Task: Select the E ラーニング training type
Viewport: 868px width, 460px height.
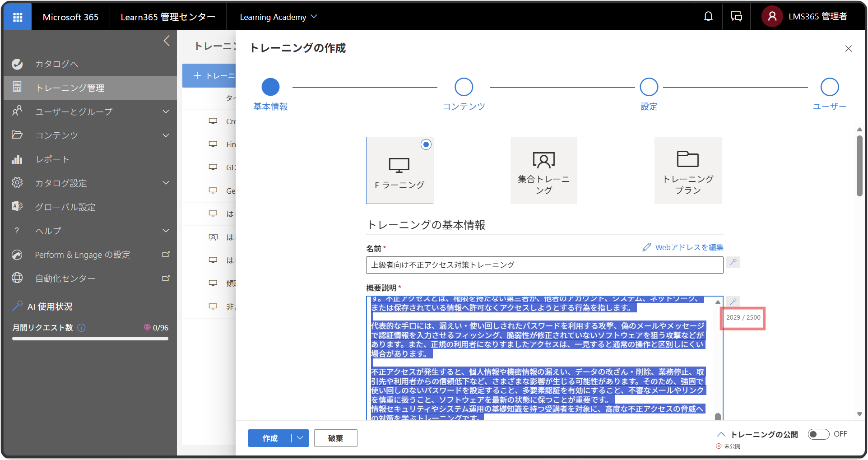Action: pyautogui.click(x=399, y=170)
